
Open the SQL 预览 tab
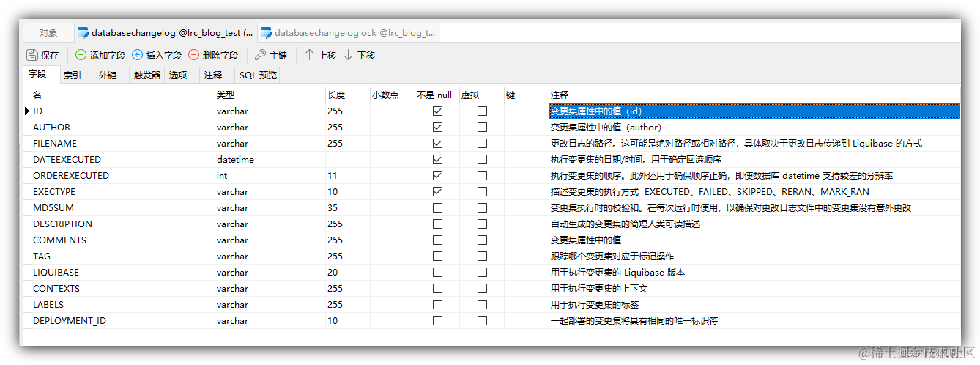(257, 75)
